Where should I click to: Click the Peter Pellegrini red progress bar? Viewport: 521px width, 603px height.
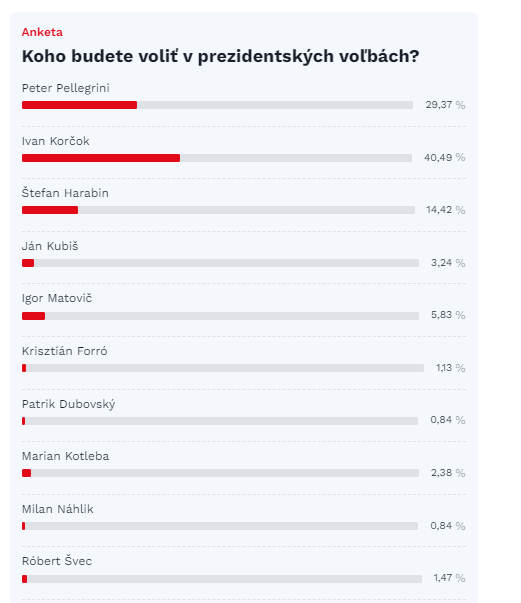pos(79,105)
